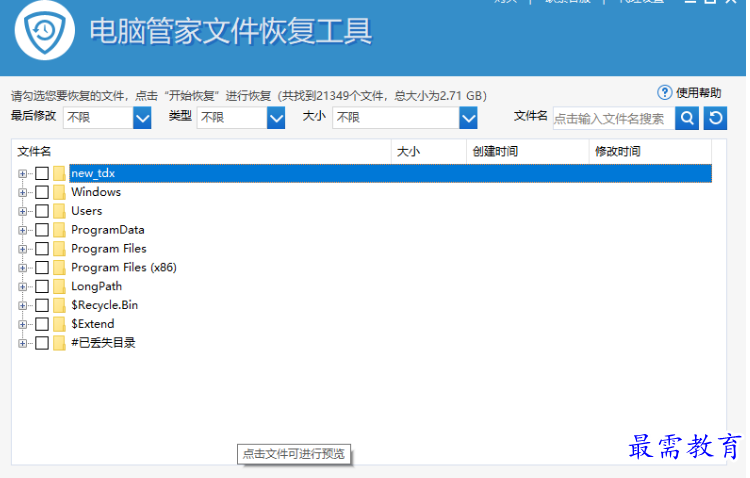Expand the Users tree node
750x478 pixels.
click(x=22, y=211)
